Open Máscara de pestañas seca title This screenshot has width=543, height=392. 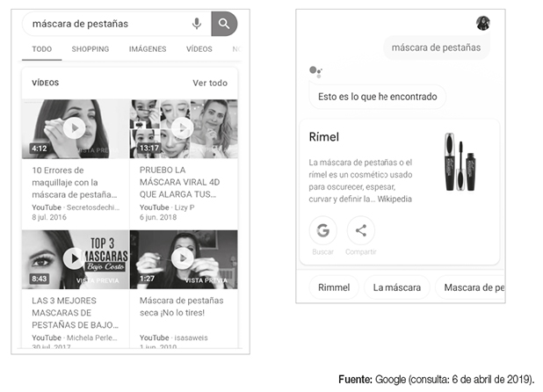pos(182,307)
